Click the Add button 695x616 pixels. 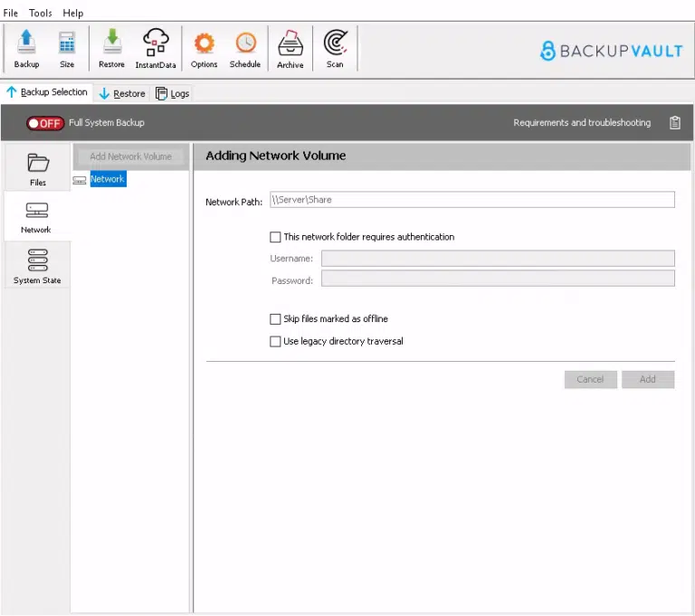point(648,379)
